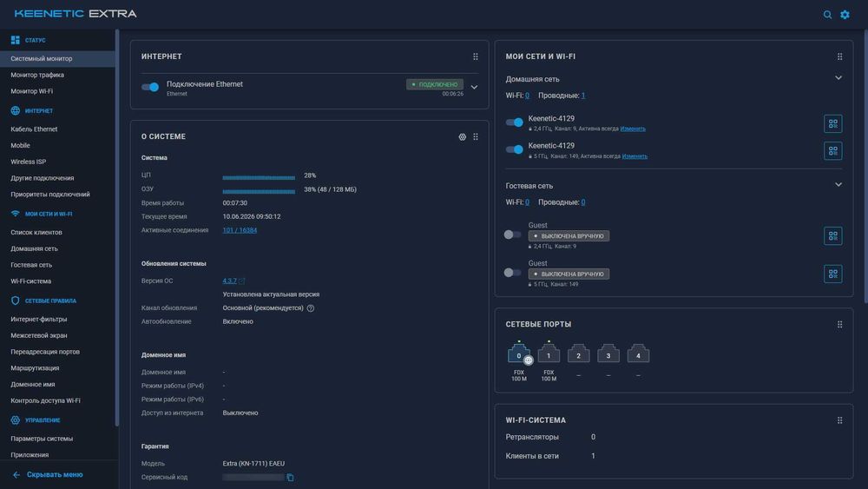Click the ОЗУ usage progress bar

click(x=259, y=192)
